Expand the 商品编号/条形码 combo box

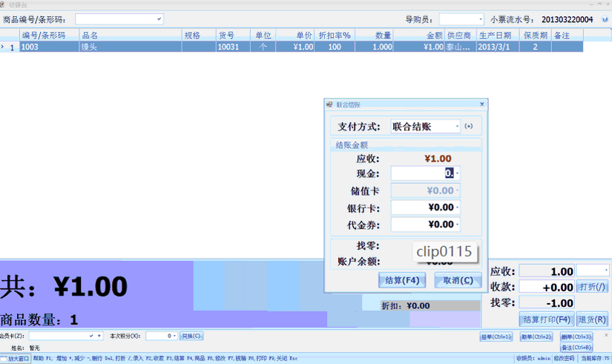tap(159, 19)
